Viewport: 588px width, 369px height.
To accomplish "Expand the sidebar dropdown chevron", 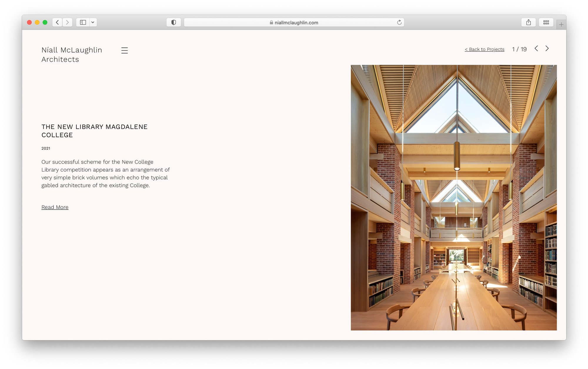I will (x=93, y=22).
